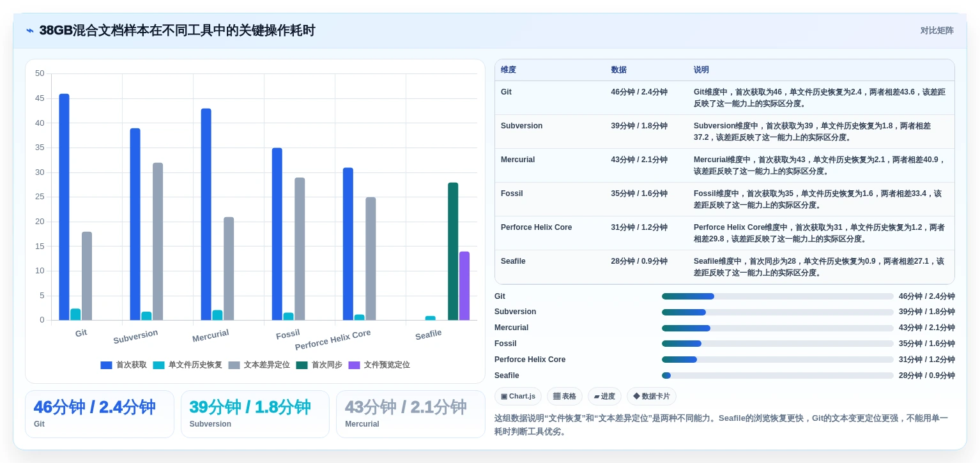Click the Mercurial progress bar
This screenshot has height=463, width=980.
coord(777,328)
